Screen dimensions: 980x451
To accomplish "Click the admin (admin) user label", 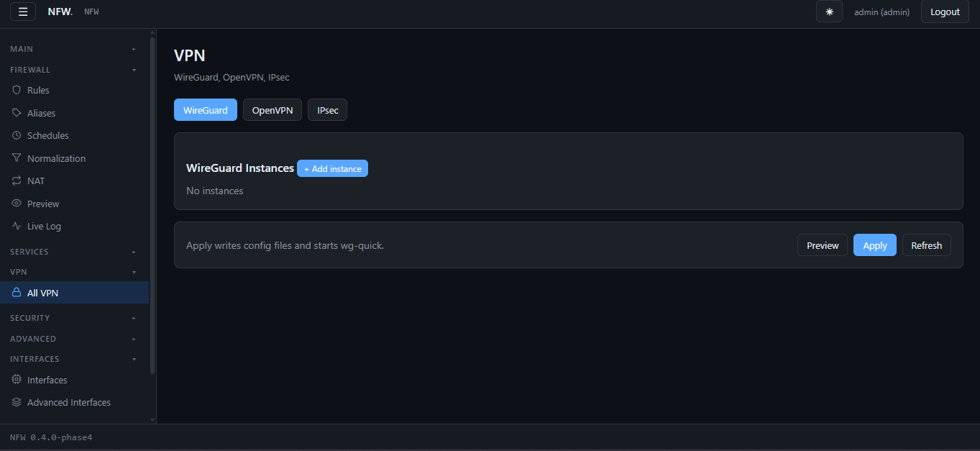I will (881, 12).
